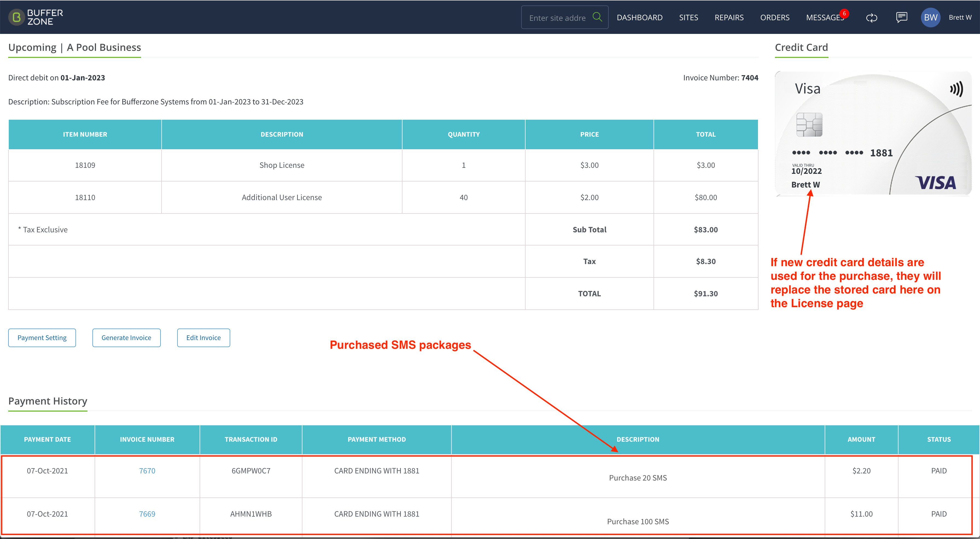The height and width of the screenshot is (539, 980).
Task: Click the card chip graphic
Action: click(x=809, y=124)
